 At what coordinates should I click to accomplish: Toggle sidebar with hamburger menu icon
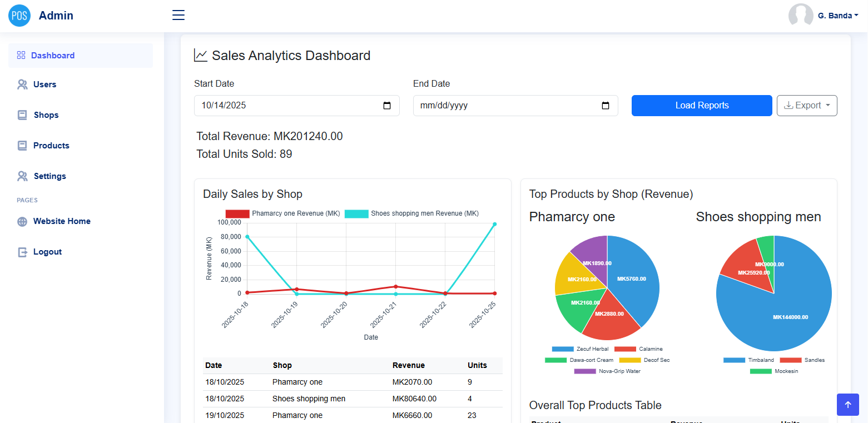[x=178, y=15]
